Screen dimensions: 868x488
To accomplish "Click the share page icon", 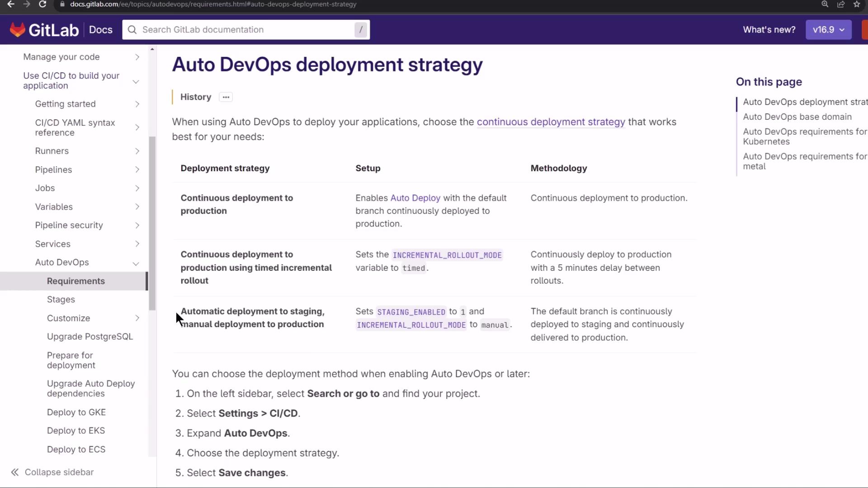I will [841, 4].
